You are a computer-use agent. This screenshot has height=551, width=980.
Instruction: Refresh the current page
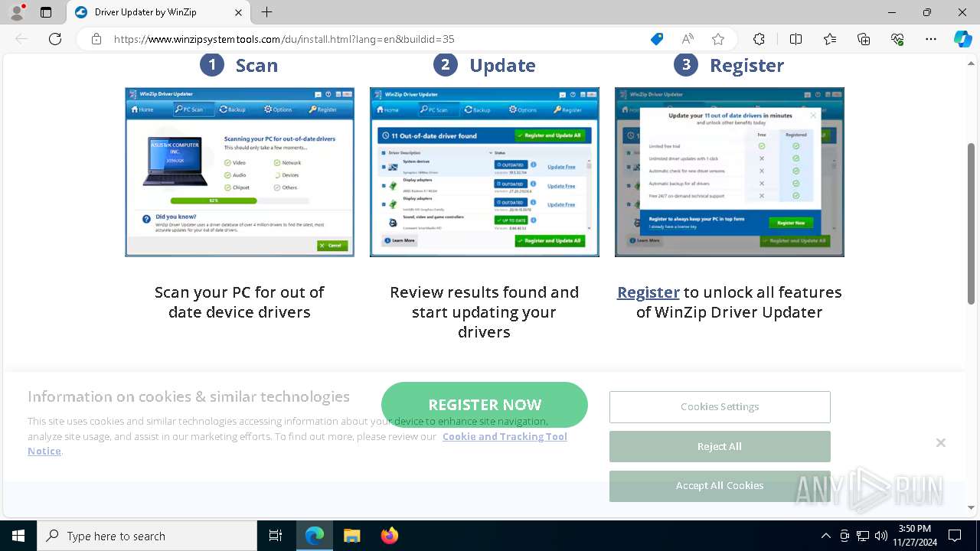click(55, 39)
